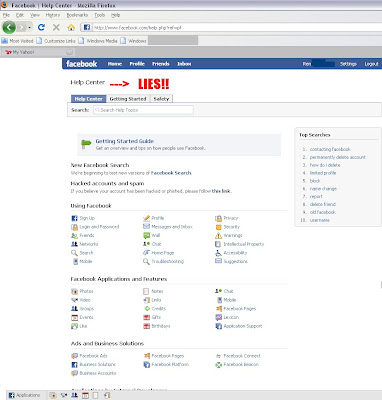Go to the browser Home icon
This screenshot has height=400, width=382.
pos(71,27)
